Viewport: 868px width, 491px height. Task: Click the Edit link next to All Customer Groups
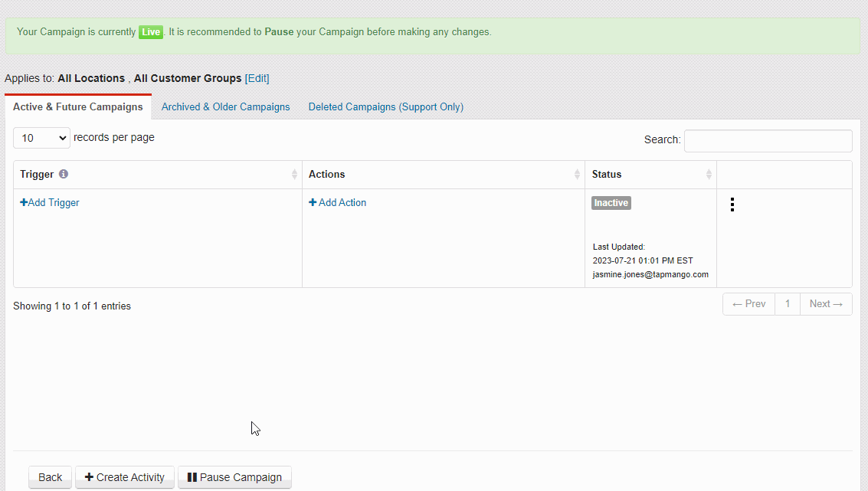(257, 78)
